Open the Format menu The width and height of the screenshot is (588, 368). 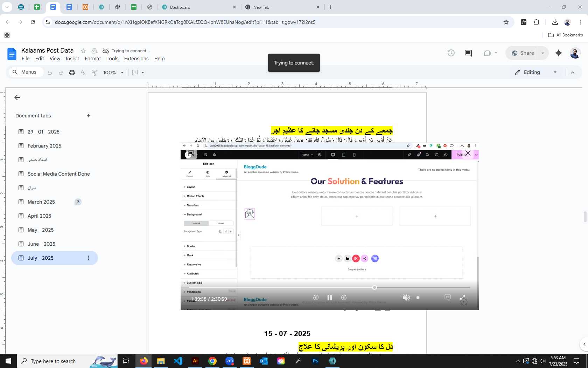[93, 59]
